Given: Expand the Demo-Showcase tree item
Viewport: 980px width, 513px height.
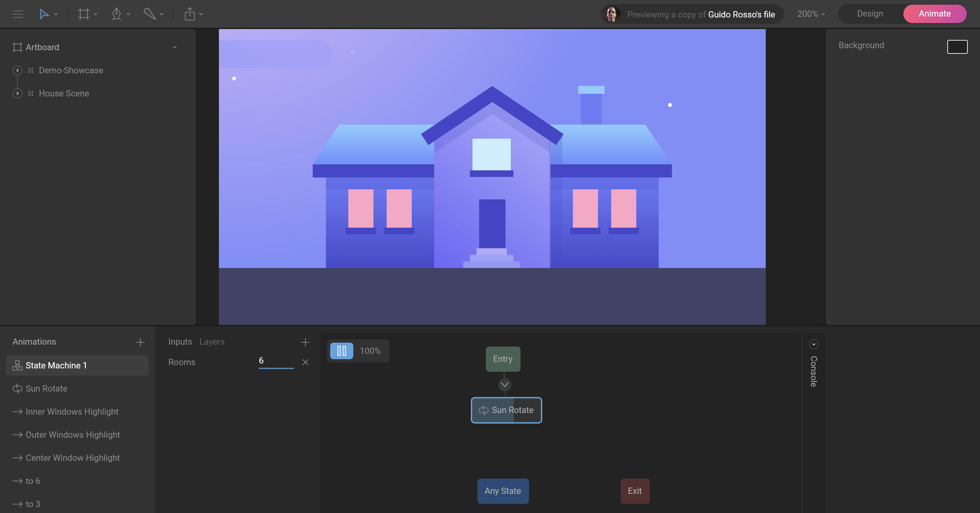Looking at the screenshot, I should point(17,70).
